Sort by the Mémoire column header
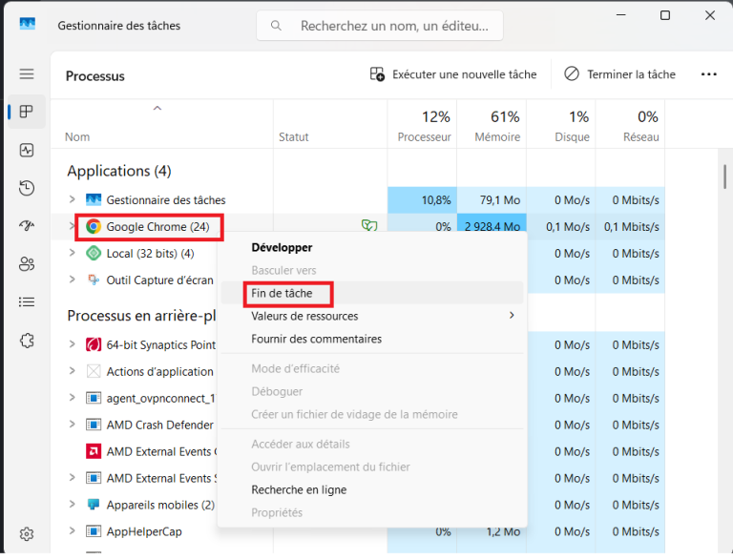The height and width of the screenshot is (560, 733). (492, 124)
